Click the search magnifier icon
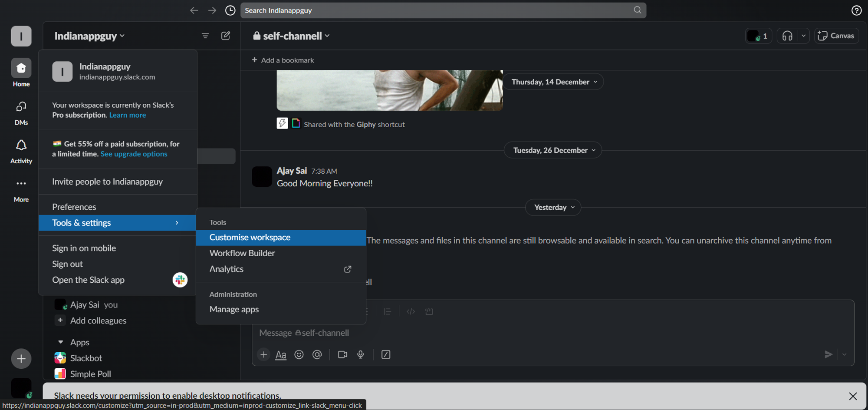 637,10
